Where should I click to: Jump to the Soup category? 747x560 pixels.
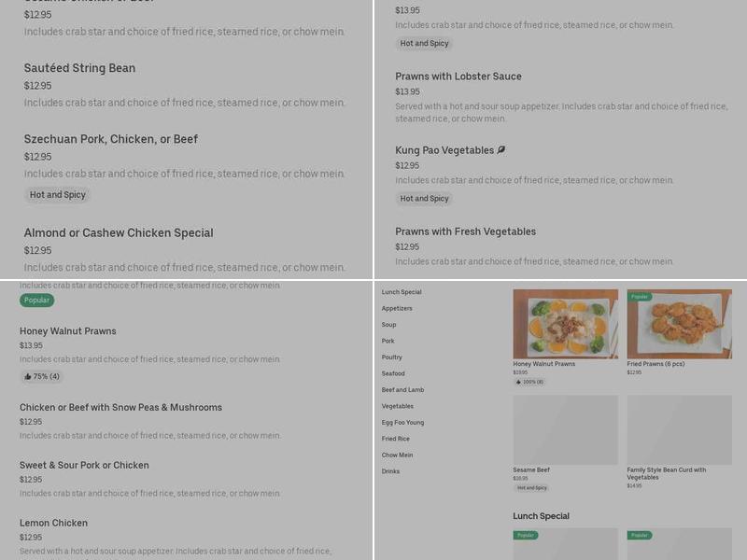(389, 325)
